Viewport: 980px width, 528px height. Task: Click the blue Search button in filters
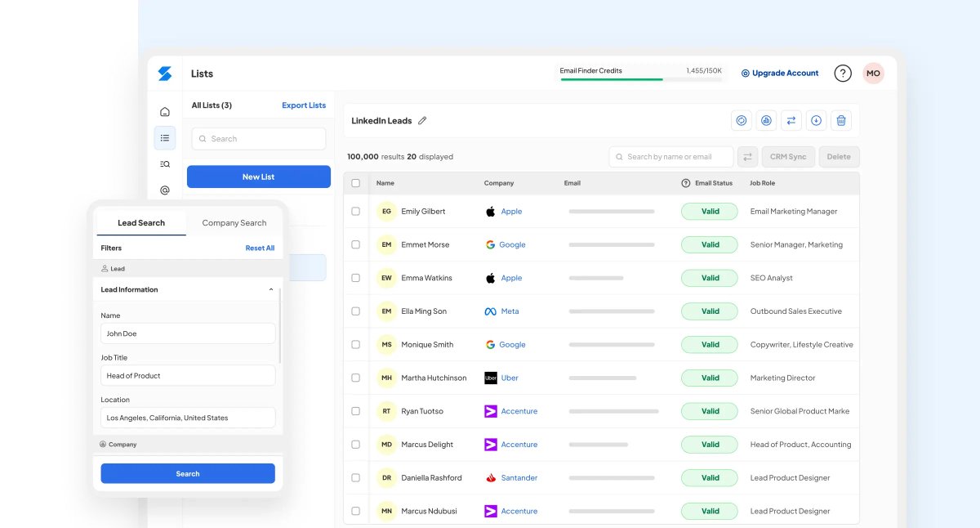(x=188, y=473)
